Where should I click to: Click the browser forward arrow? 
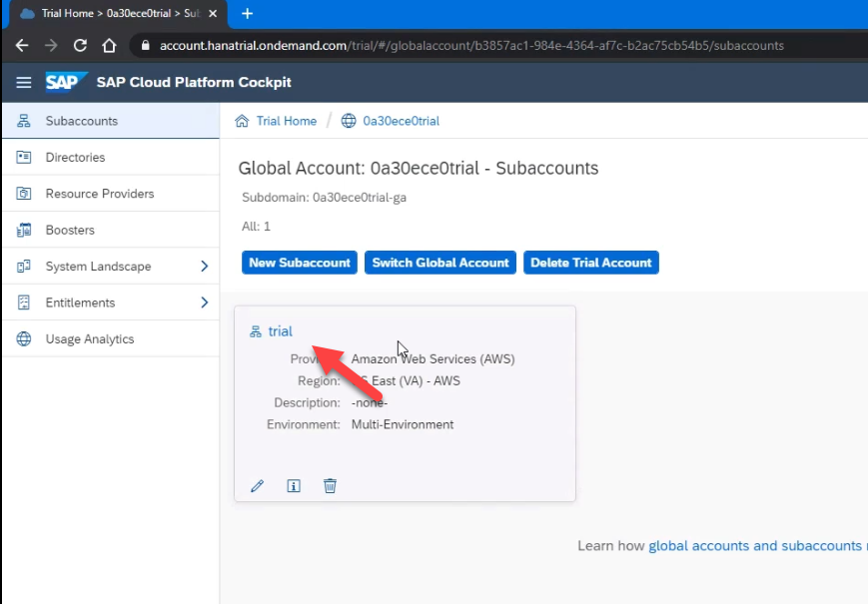(x=51, y=45)
